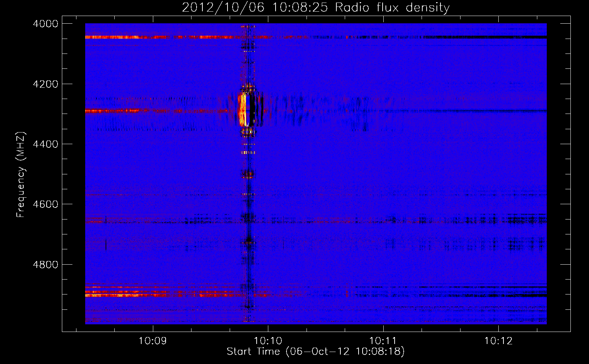Image resolution: width=589 pixels, height=364 pixels.
Task: Select the 4800 frequency tick label
Action: pyautogui.click(x=46, y=264)
